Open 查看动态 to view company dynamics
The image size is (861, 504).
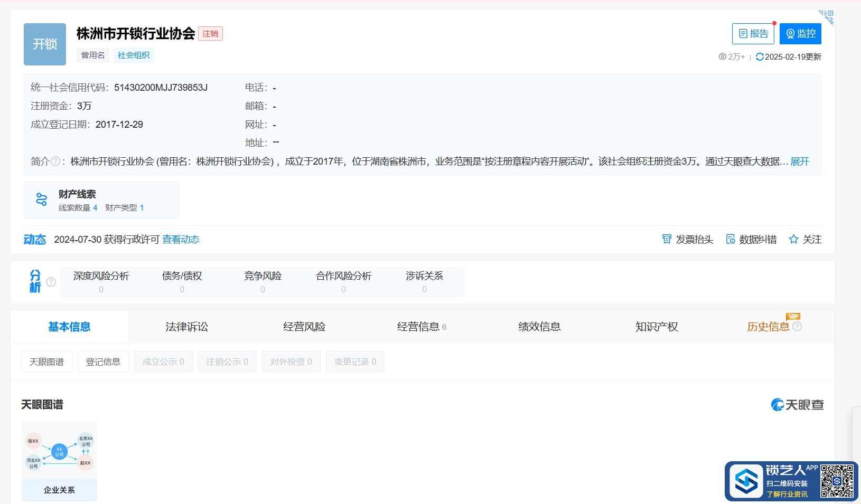coord(180,239)
